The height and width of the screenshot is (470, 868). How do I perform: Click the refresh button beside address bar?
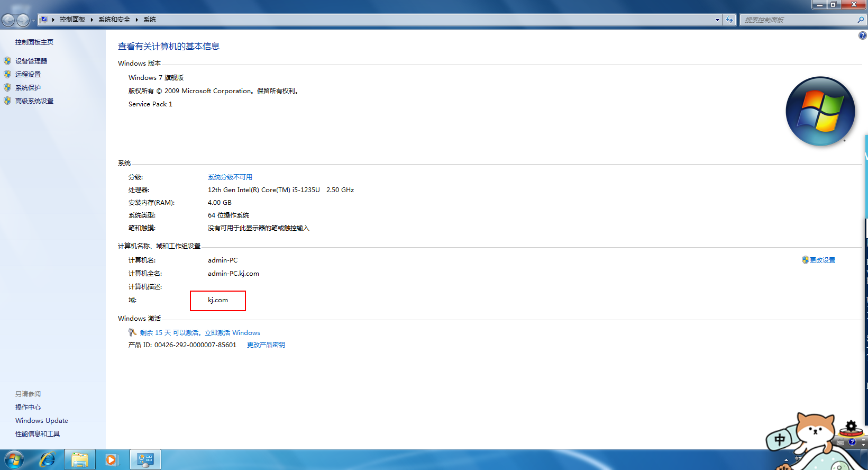(x=729, y=20)
